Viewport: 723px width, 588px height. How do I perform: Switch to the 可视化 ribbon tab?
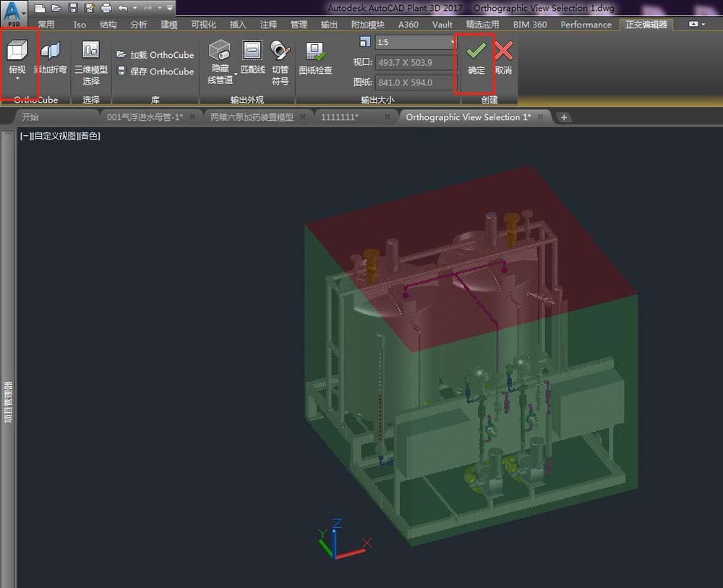pyautogui.click(x=203, y=25)
